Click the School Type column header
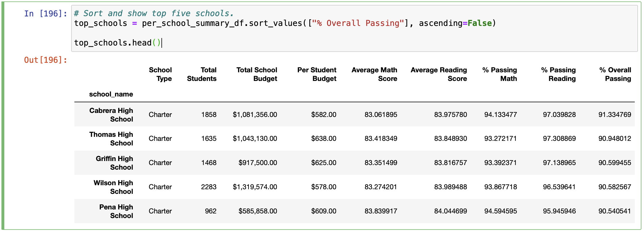Viewport: 644px width, 231px height. tap(160, 74)
